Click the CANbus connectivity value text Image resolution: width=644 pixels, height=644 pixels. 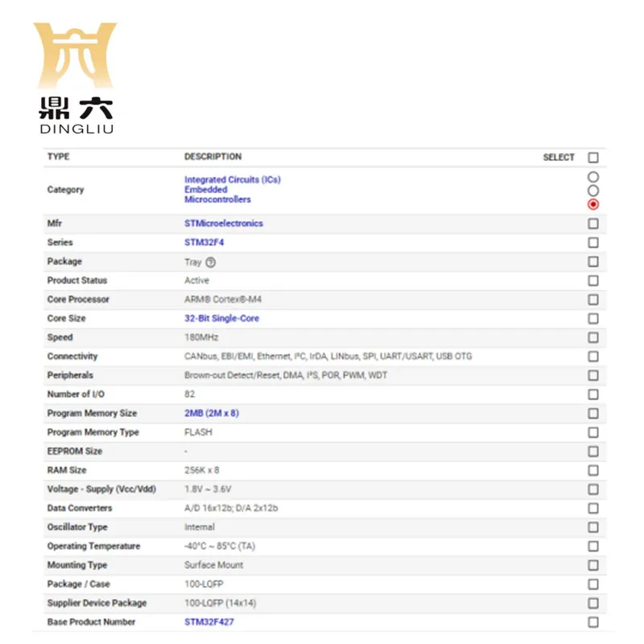[328, 356]
